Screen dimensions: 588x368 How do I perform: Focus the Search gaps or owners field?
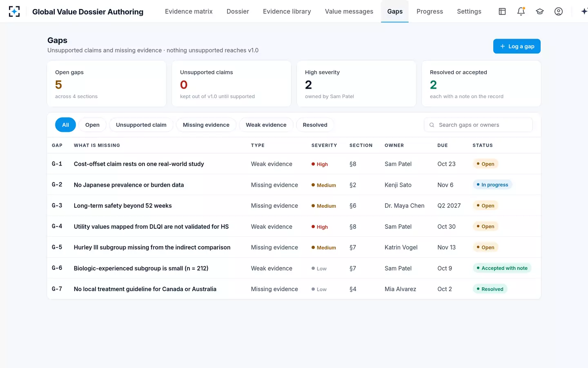click(478, 125)
